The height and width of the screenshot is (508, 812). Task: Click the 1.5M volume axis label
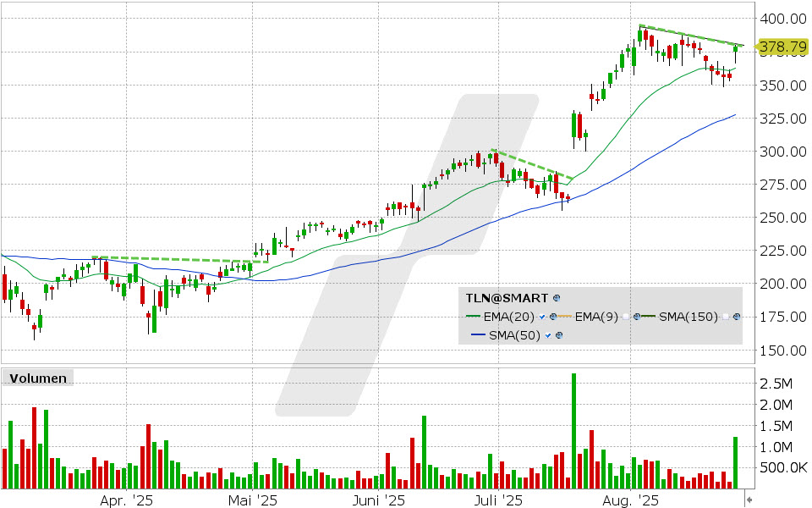[x=776, y=426]
